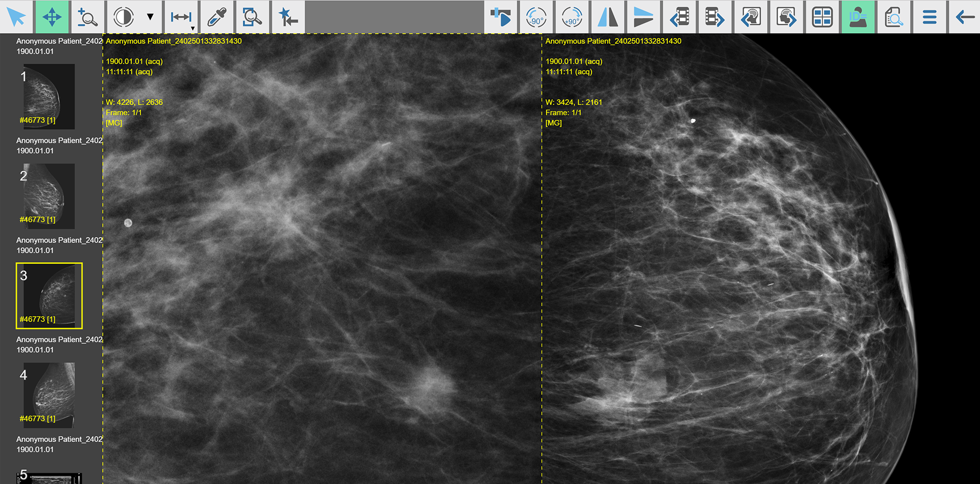Open the viewport layout grid selector

coord(822,17)
